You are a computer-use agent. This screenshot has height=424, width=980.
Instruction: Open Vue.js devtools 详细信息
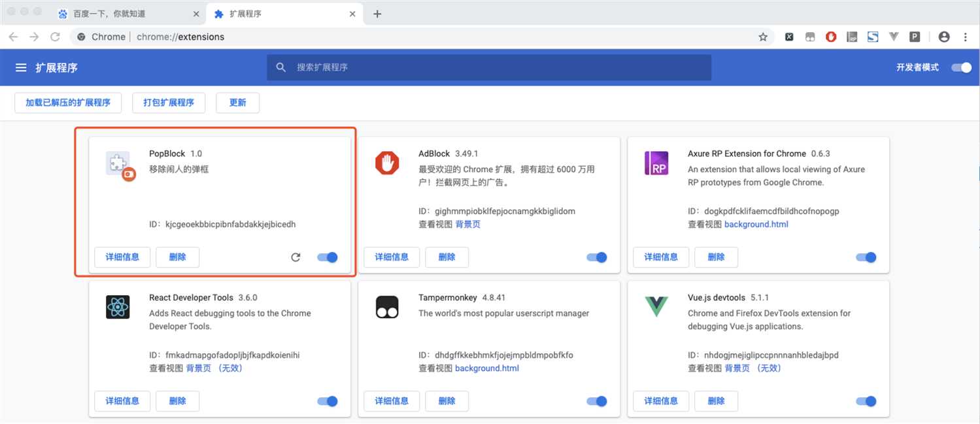[661, 401]
